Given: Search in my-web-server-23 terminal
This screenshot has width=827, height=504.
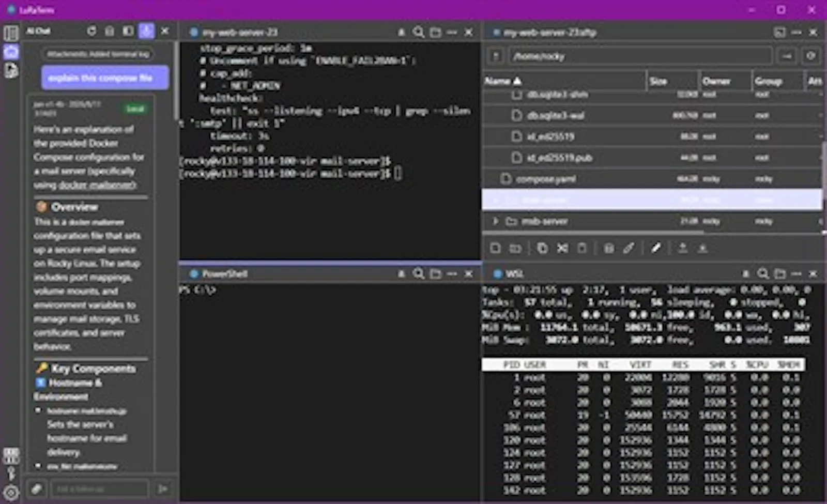Looking at the screenshot, I should pos(419,32).
